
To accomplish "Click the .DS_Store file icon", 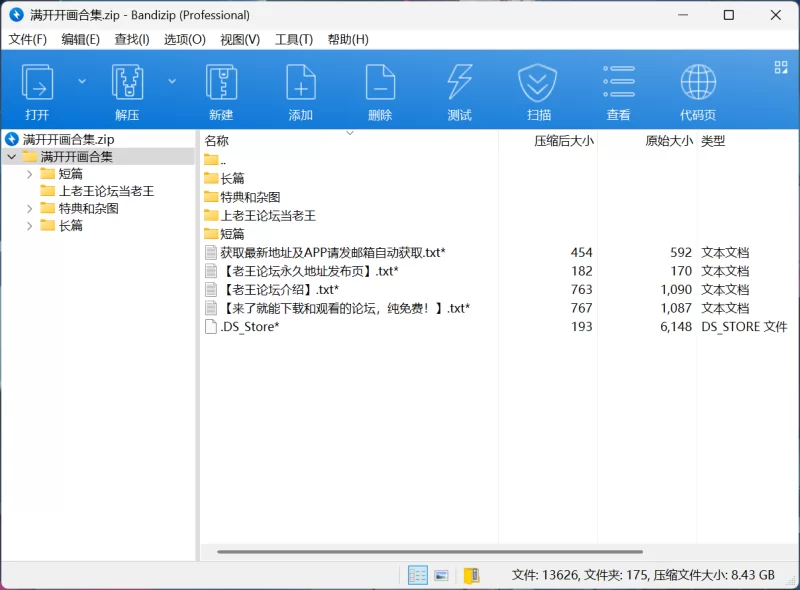I will click(211, 327).
